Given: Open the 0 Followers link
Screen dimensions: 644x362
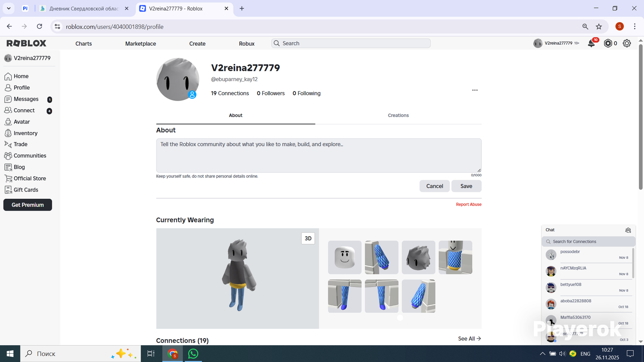Looking at the screenshot, I should click(271, 93).
